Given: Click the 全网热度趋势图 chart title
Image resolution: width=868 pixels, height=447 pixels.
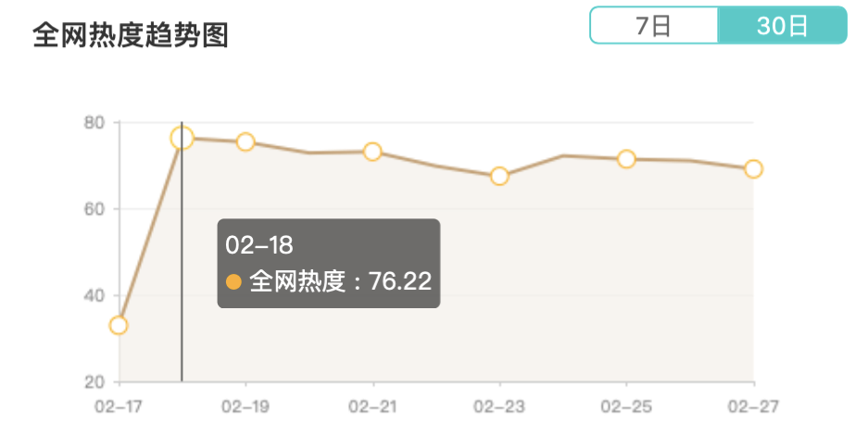Looking at the screenshot, I should [x=131, y=35].
